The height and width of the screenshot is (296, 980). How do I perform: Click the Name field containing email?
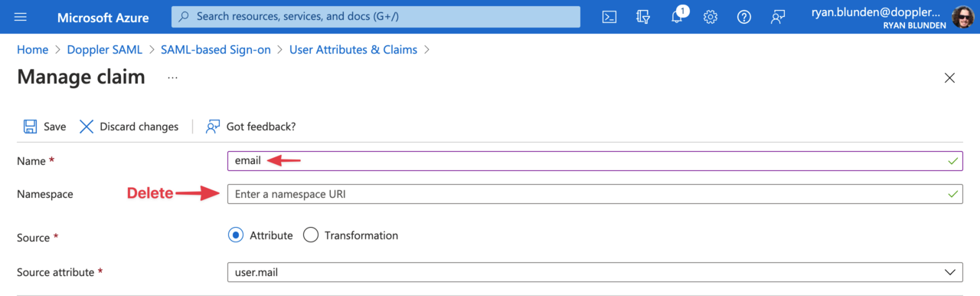[x=594, y=161]
